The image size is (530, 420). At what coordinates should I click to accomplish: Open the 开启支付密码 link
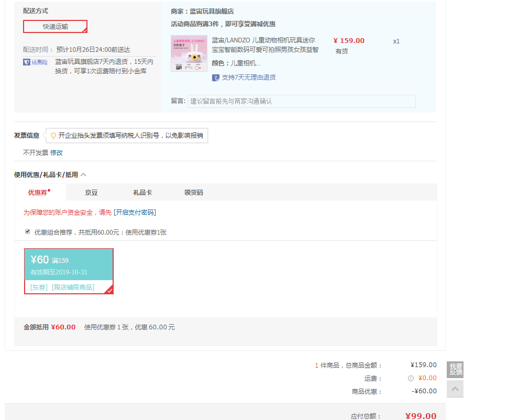[x=135, y=213]
